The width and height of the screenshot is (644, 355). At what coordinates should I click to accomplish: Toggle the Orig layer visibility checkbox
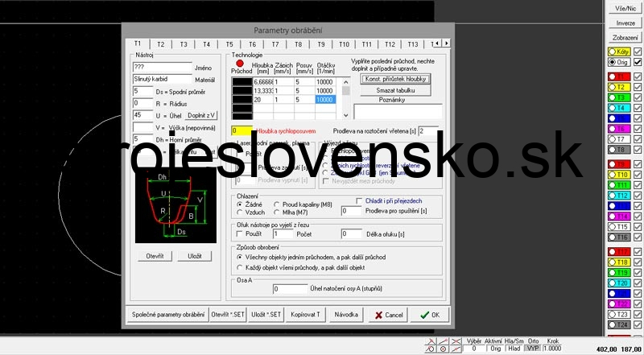[637, 63]
